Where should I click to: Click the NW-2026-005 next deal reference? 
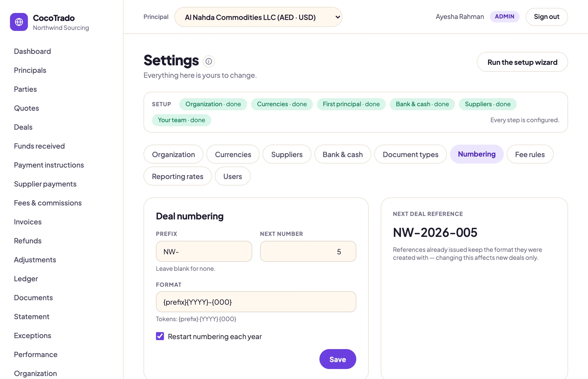(x=435, y=232)
